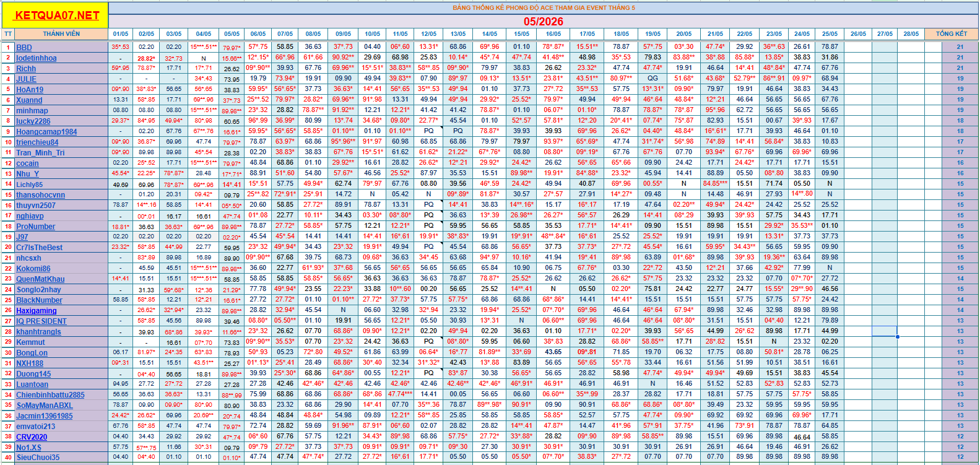Select the 20/05 date column header
Screen dimensions: 980x465
(684, 34)
